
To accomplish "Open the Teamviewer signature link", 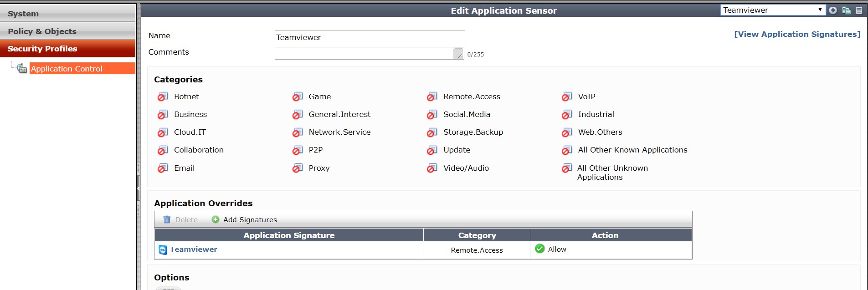I will (x=194, y=249).
